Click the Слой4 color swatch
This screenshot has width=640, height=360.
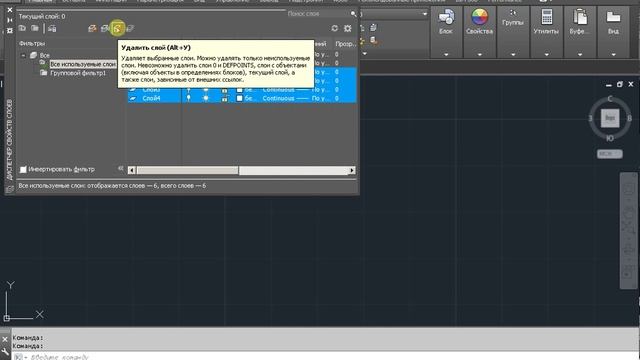[x=240, y=98]
